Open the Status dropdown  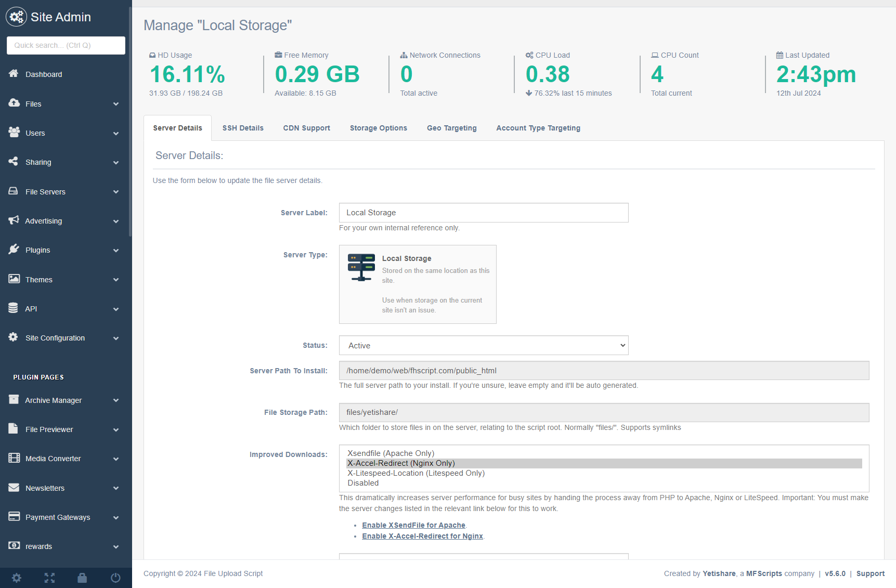(x=483, y=345)
